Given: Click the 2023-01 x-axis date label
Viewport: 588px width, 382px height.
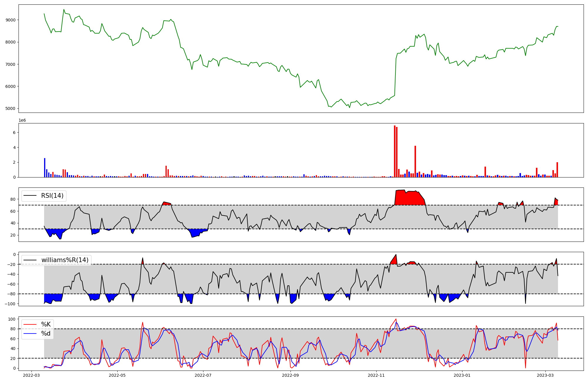Looking at the screenshot, I should click(x=462, y=375).
